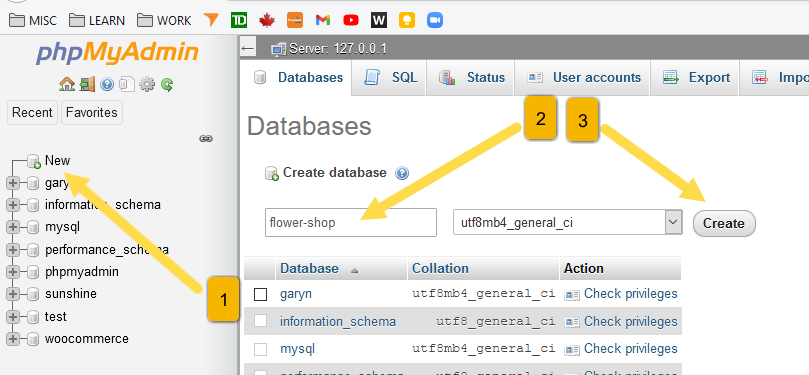This screenshot has width=809, height=375.
Task: Tick the mysql database checkbox
Action: point(261,349)
